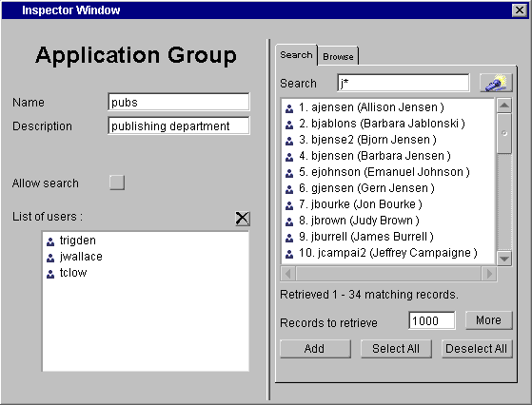Viewport: 532px width, 405px height.
Task: Click the user icon beside jwallace
Action: (50, 258)
